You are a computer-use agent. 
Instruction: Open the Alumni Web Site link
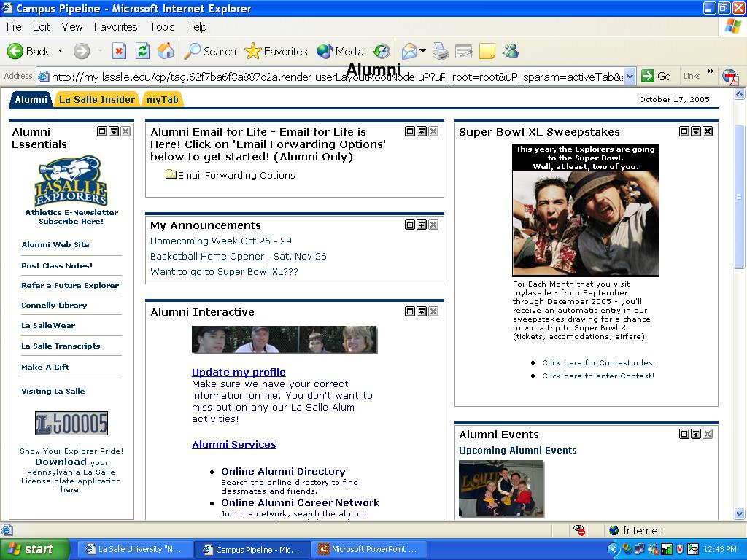coord(55,244)
